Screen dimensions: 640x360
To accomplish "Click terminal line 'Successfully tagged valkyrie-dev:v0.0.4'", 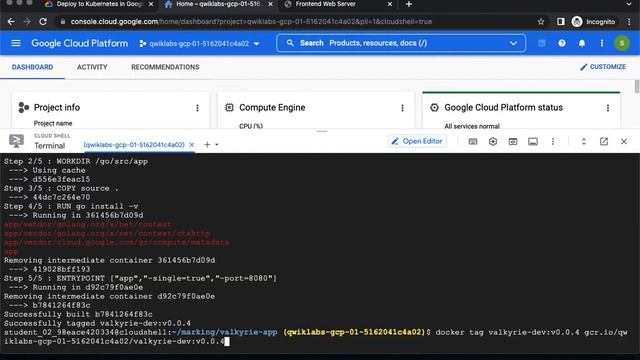I will [97, 323].
